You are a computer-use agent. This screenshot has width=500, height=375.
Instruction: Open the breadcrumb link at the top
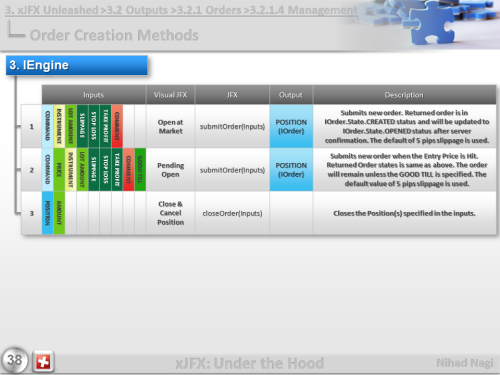tap(181, 10)
